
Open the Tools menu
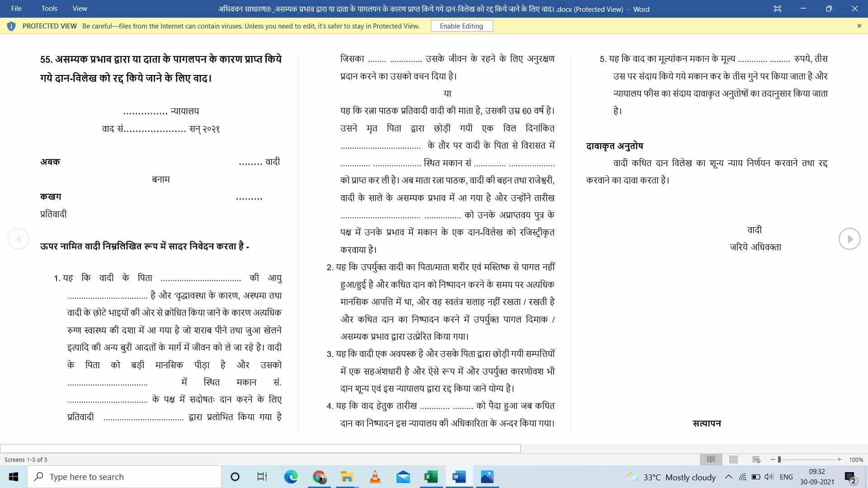[49, 8]
